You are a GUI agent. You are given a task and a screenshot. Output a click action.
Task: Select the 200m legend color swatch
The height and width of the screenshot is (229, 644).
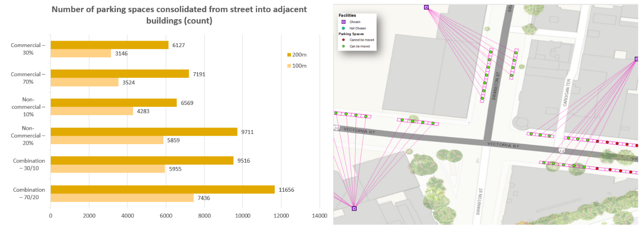pyautogui.click(x=289, y=55)
